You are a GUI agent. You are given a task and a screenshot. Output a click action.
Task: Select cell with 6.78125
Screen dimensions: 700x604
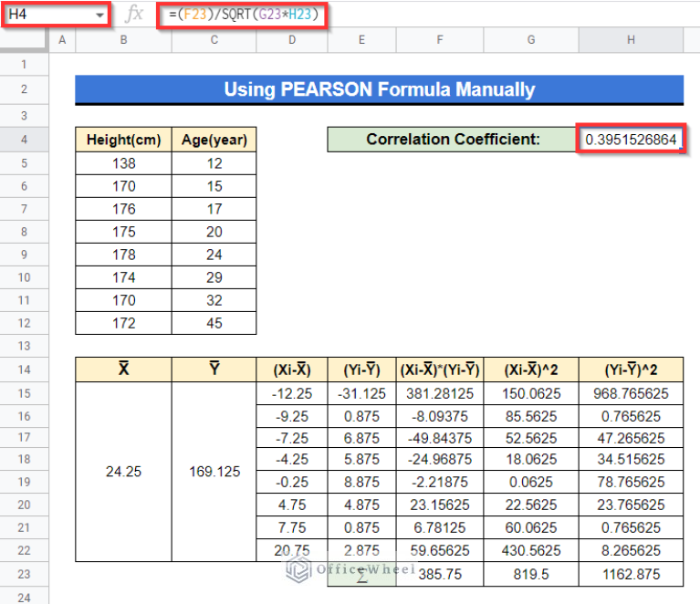coord(440,527)
